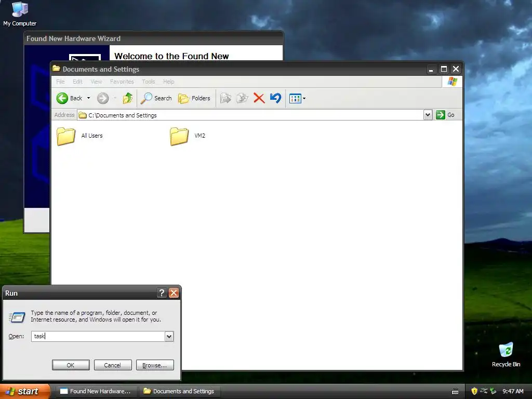Click the address bar path field
Viewport: 532px width, 399px height.
click(x=250, y=115)
